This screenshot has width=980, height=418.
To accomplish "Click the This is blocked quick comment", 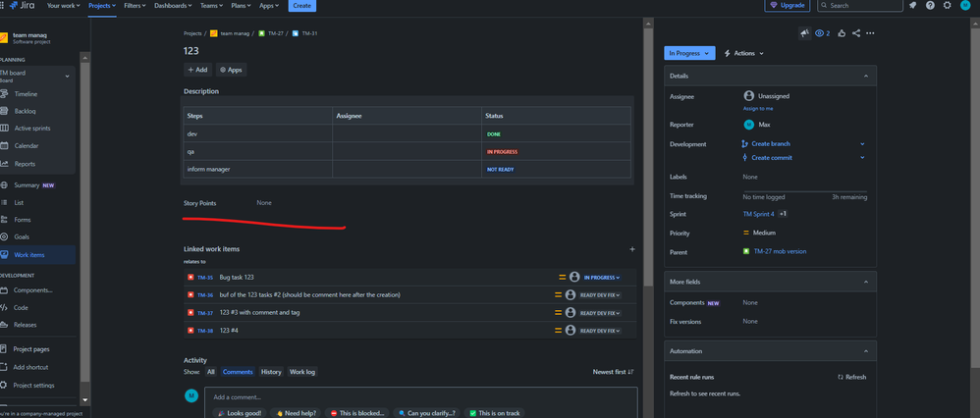I will (x=356, y=413).
